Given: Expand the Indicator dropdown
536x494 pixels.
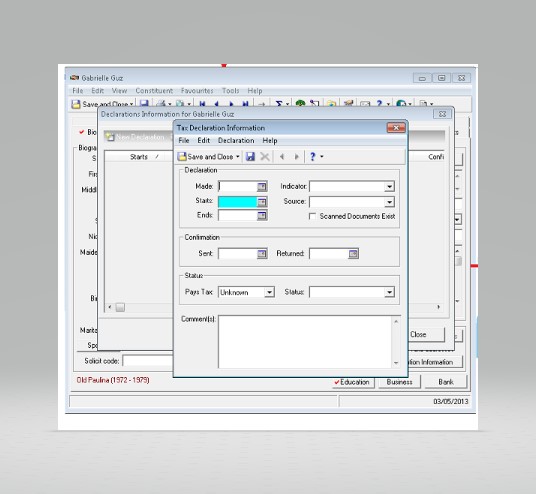Looking at the screenshot, I should tap(389, 187).
